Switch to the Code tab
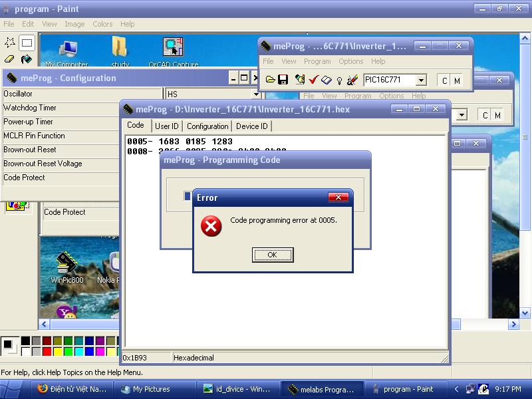The width and height of the screenshot is (532, 399). tap(136, 125)
